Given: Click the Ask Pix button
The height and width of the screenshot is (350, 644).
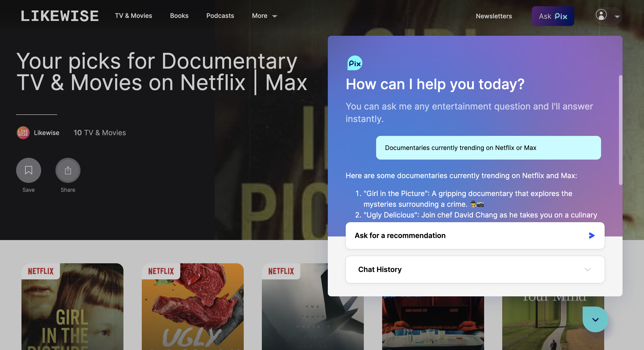Looking at the screenshot, I should tap(553, 16).
